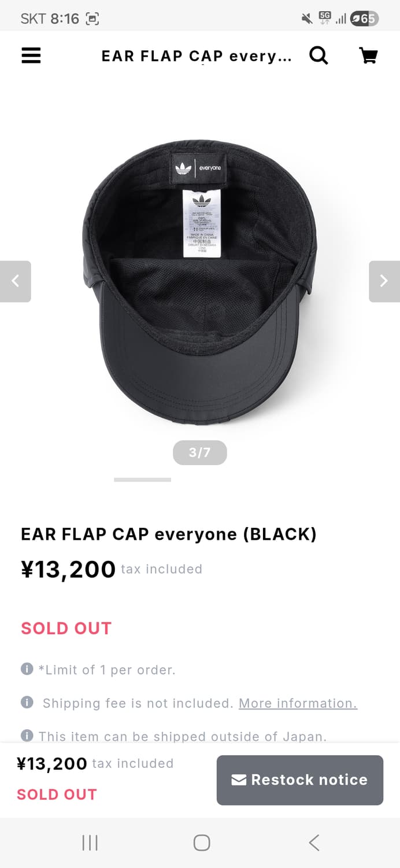This screenshot has width=400, height=868.
Task: Tap Android home button
Action: click(201, 843)
